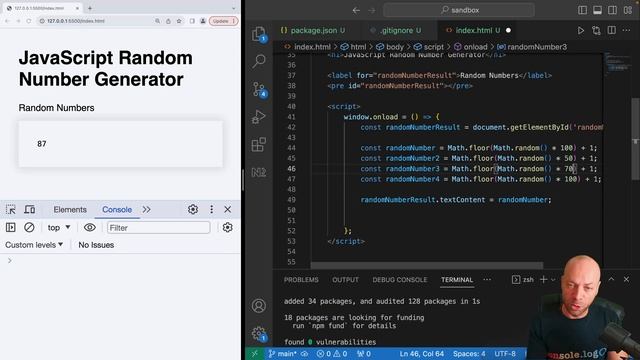Open editor More Actions ellipsis
Image resolution: width=640 pixels, height=360 pixels.
pos(626,31)
